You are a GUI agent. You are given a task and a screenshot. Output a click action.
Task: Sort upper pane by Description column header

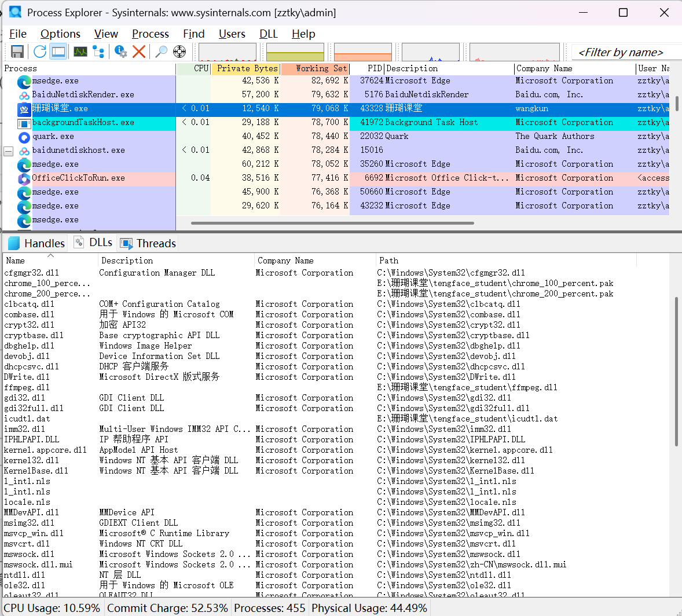pos(449,69)
